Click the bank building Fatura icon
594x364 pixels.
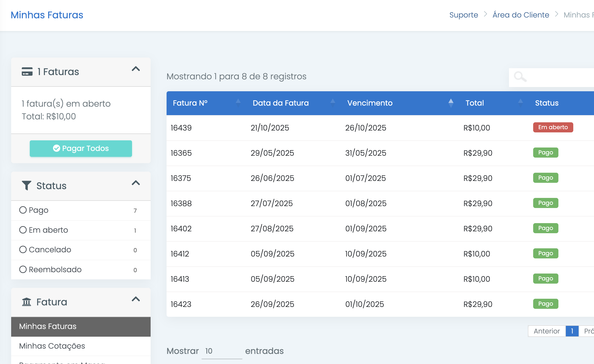(27, 302)
